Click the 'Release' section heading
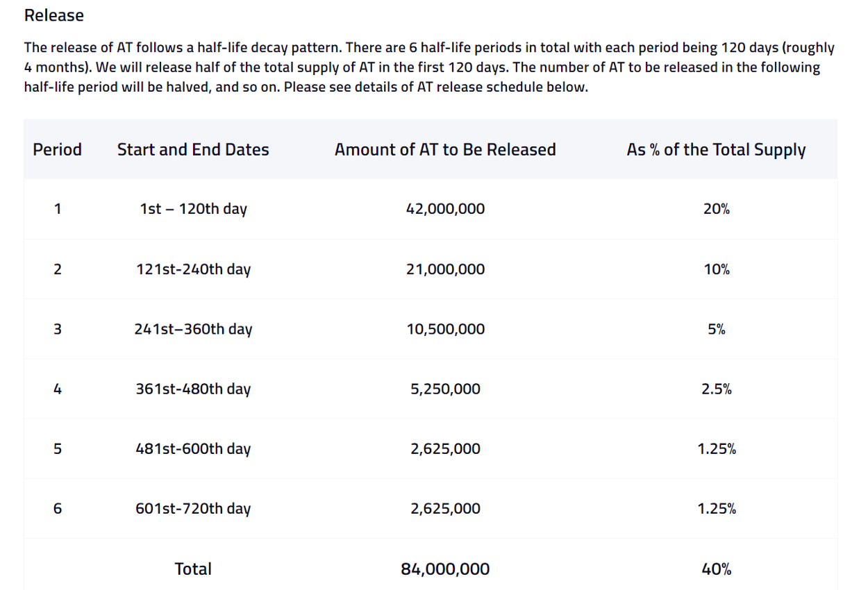The width and height of the screenshot is (868, 590). 54,15
